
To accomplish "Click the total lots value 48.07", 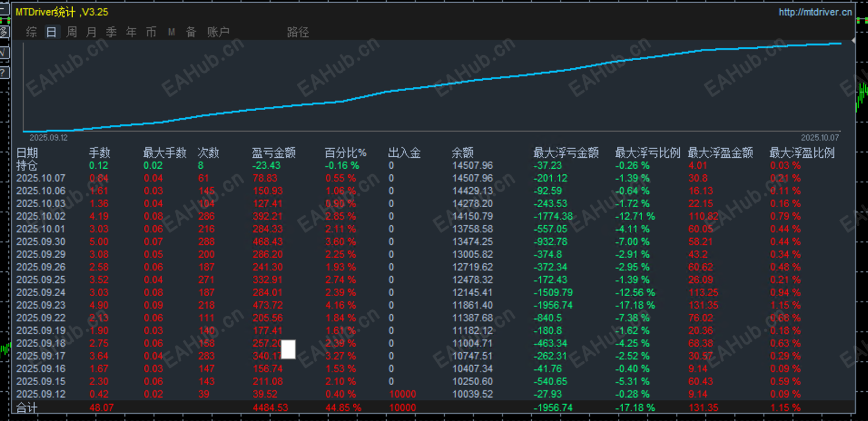I will click(102, 408).
